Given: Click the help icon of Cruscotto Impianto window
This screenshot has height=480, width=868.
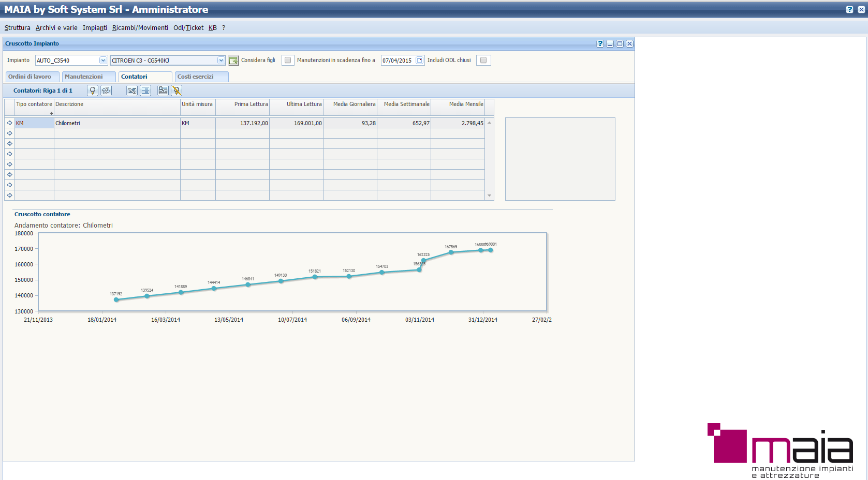Looking at the screenshot, I should click(x=600, y=44).
